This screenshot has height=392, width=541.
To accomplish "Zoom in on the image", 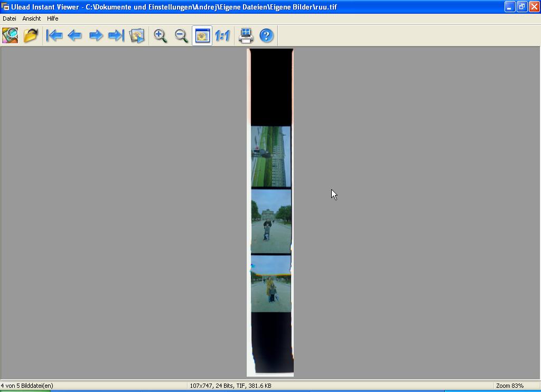I will 160,35.
